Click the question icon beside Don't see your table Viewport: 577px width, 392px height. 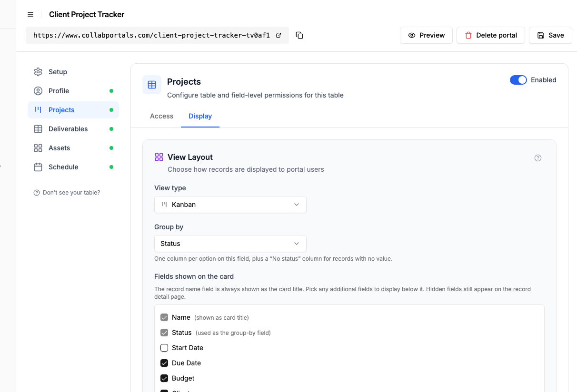(37, 193)
